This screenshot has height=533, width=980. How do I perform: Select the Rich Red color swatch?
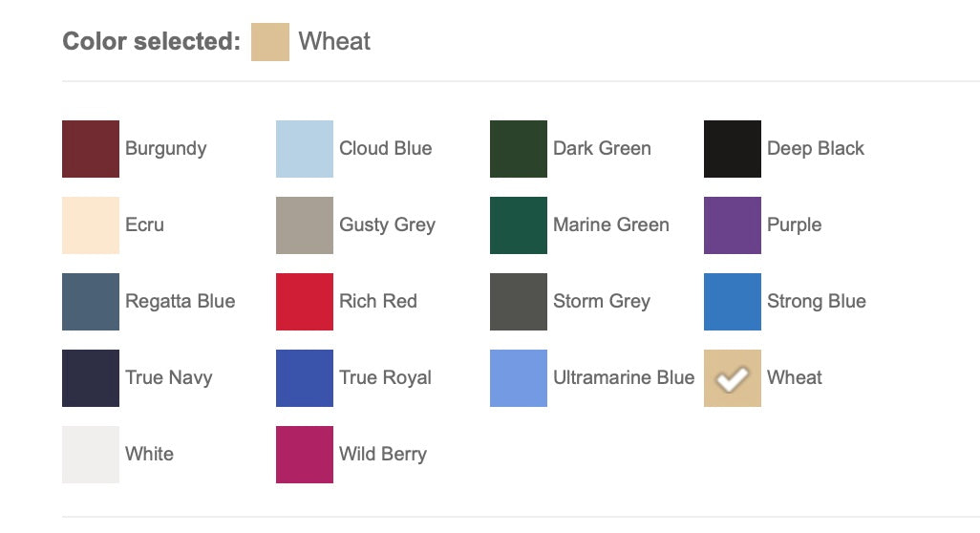click(x=305, y=302)
